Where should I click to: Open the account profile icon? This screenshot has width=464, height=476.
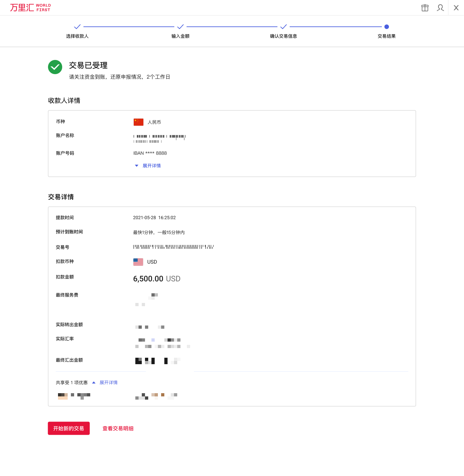pos(440,7)
